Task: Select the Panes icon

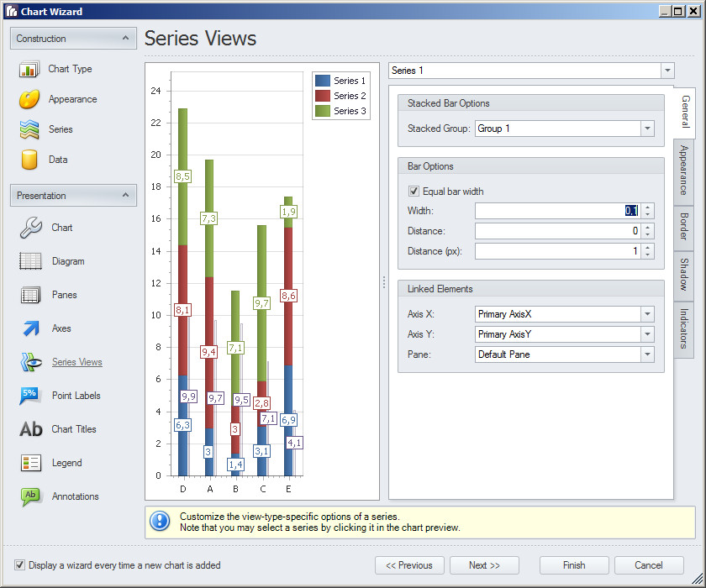Action: click(x=30, y=295)
